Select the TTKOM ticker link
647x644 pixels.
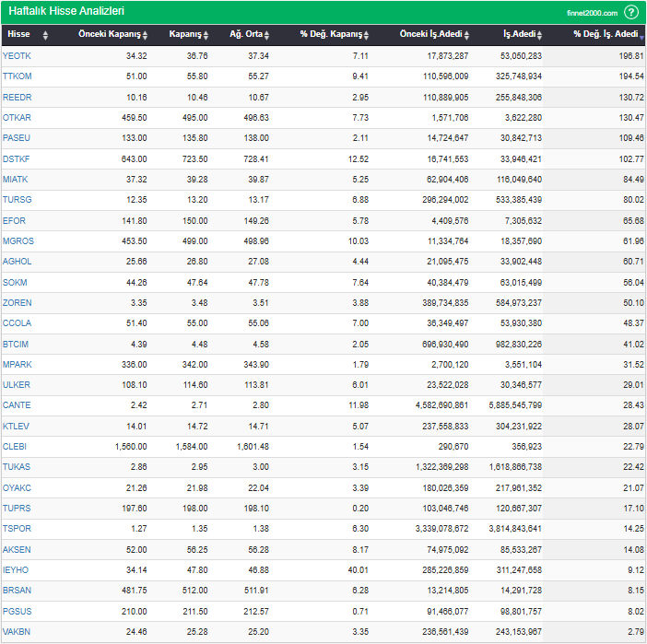tap(17, 76)
